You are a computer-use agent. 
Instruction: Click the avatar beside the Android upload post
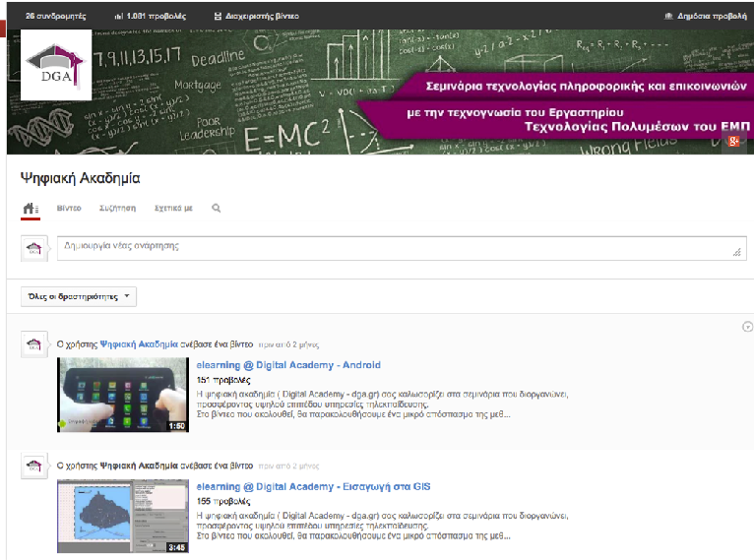point(33,343)
